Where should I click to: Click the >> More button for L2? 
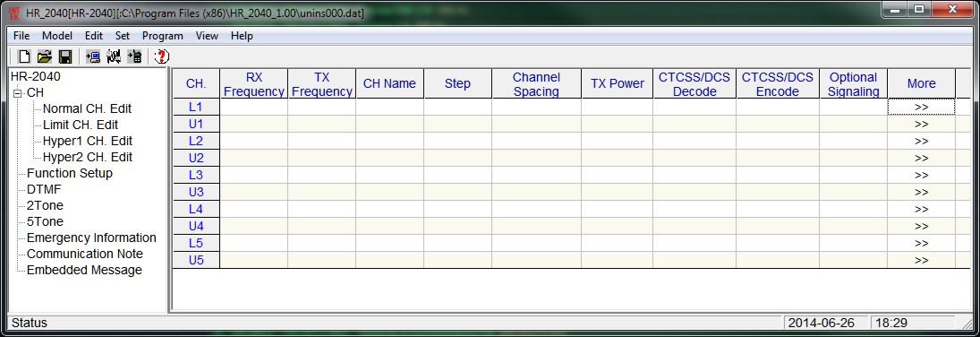pos(921,141)
